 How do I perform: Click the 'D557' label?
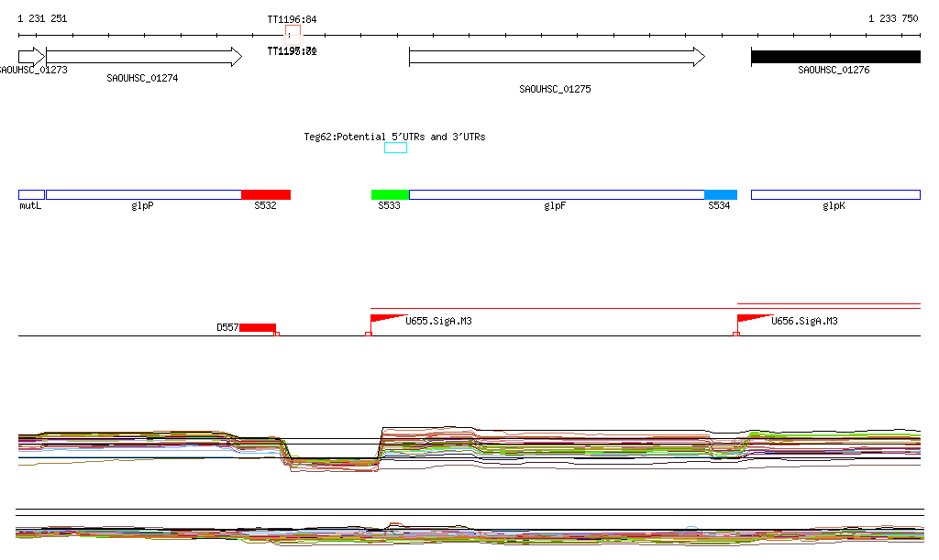tap(227, 328)
